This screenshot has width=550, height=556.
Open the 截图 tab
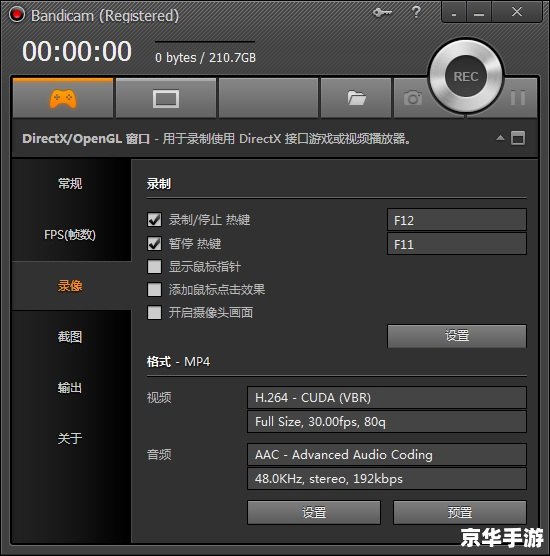[x=70, y=337]
